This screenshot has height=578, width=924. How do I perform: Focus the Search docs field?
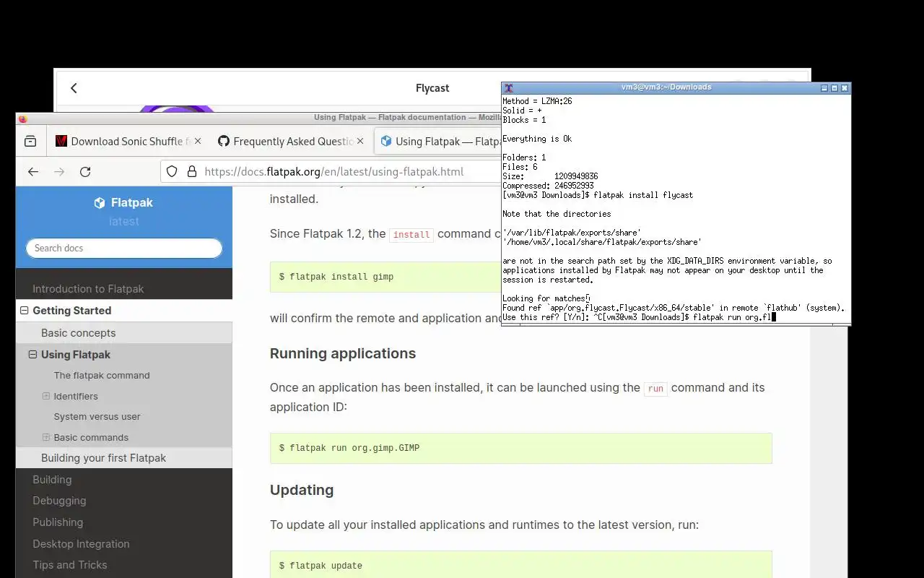(124, 248)
